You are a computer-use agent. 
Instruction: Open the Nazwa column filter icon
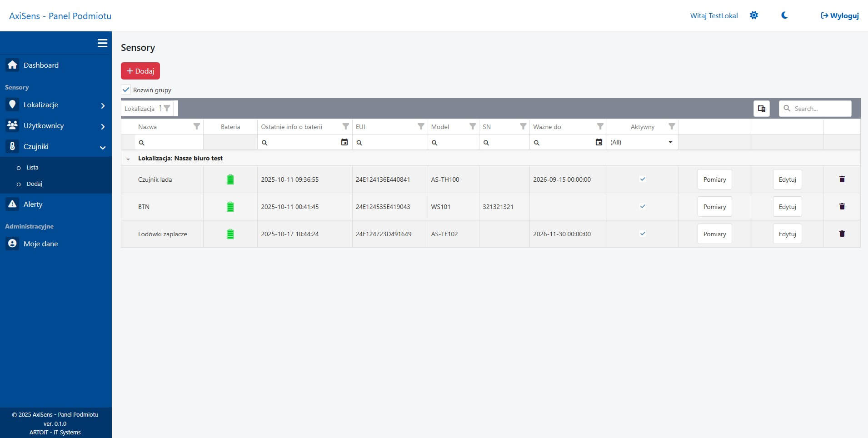tap(196, 127)
